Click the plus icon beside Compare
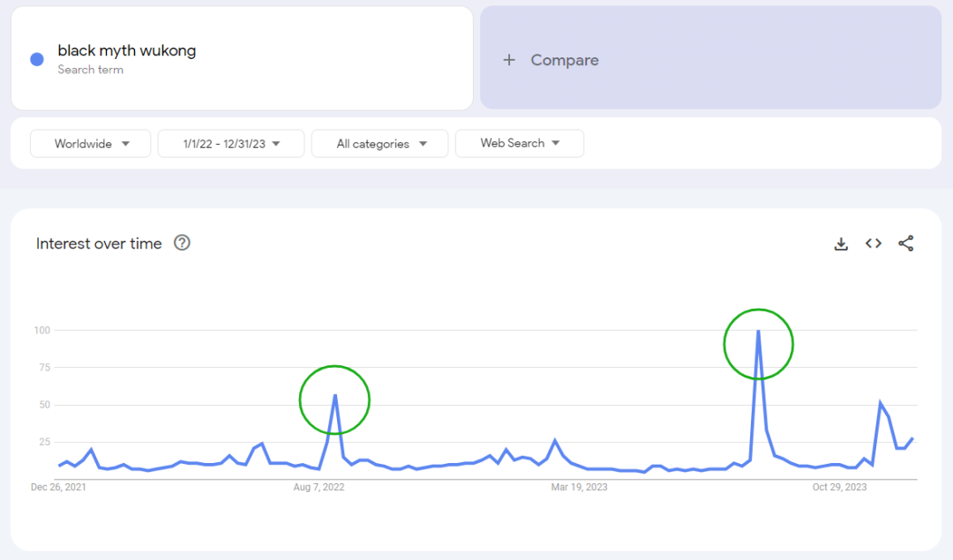Viewport: 953px width, 560px height. point(509,60)
